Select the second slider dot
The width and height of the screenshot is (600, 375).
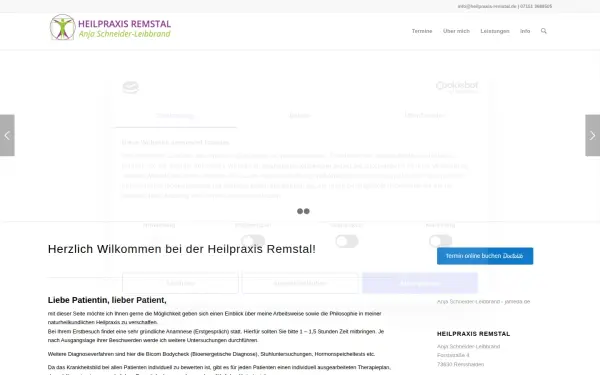[307, 211]
